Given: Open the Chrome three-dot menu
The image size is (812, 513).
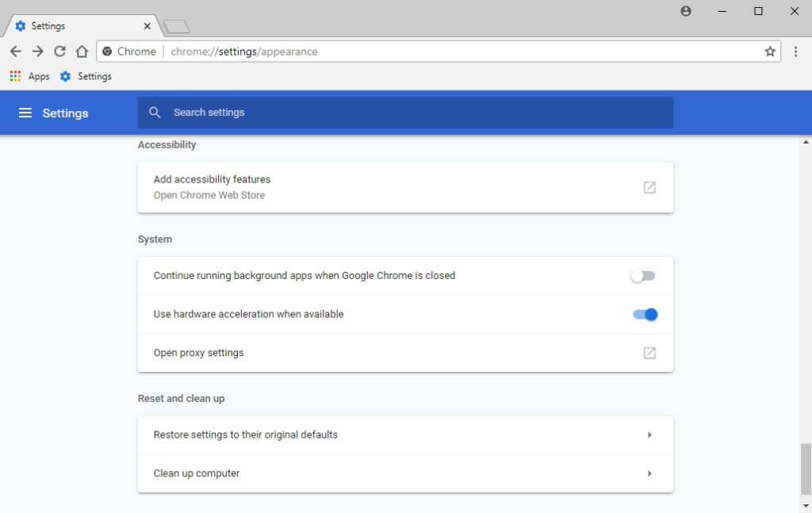Looking at the screenshot, I should coord(796,51).
